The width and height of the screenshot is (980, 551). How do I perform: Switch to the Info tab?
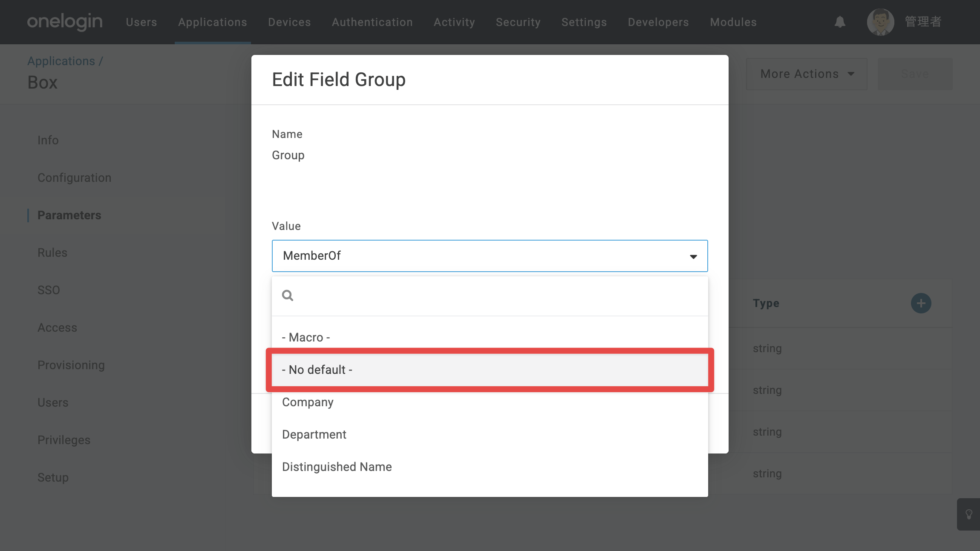(x=48, y=140)
